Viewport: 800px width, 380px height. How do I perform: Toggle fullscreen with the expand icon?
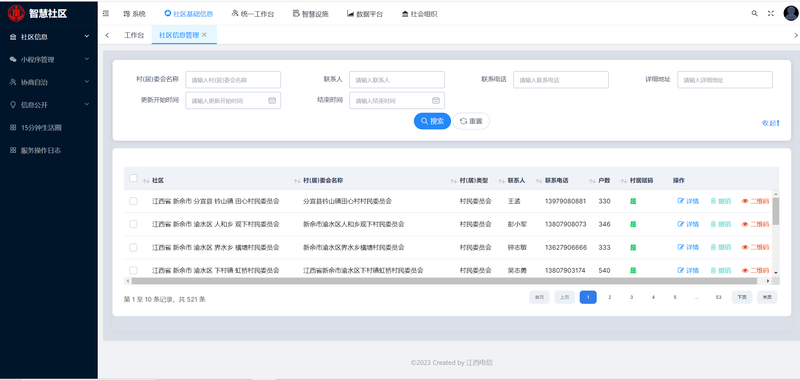point(771,14)
